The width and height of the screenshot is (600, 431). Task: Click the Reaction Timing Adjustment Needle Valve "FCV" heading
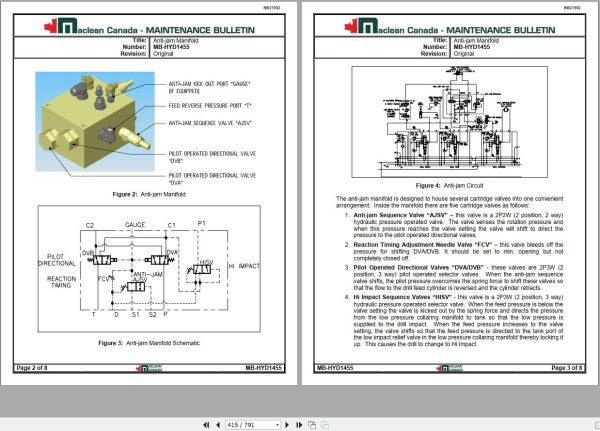click(x=423, y=245)
